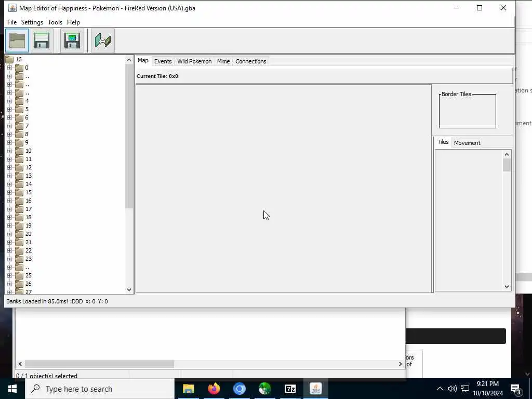The image size is (532, 399).
Task: Click the bank tree vertical scrollbar thumb
Action: click(129, 136)
